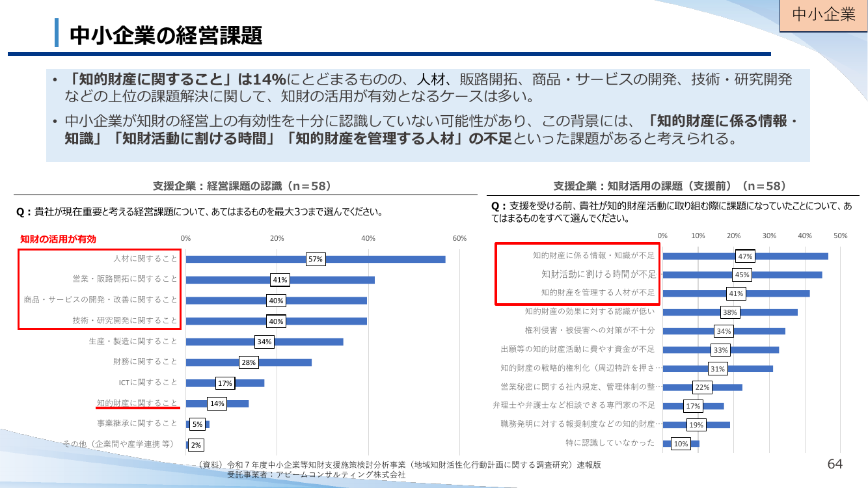
Task: Click the underlined 知的財産に関すること label
Action: pos(137,403)
